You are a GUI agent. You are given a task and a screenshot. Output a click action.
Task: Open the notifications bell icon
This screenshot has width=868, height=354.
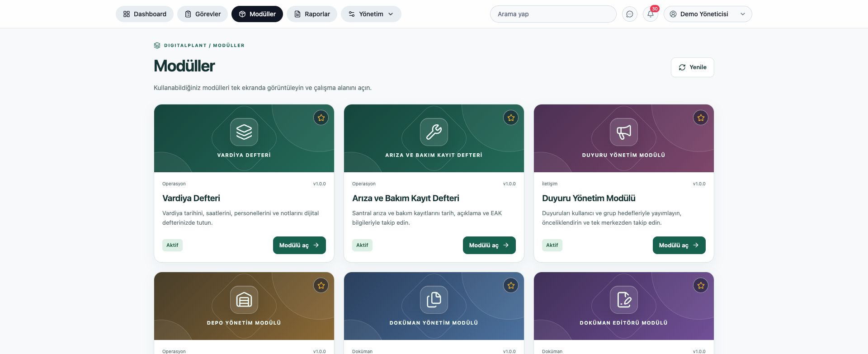(651, 14)
